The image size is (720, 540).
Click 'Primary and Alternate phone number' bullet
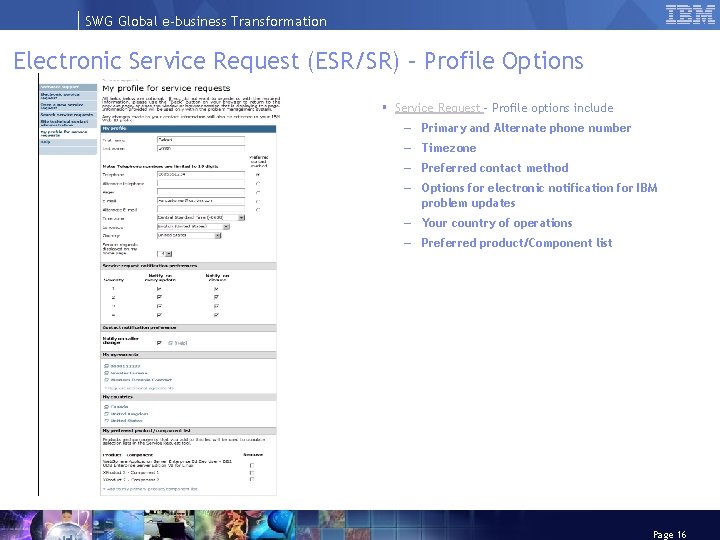coord(526,128)
